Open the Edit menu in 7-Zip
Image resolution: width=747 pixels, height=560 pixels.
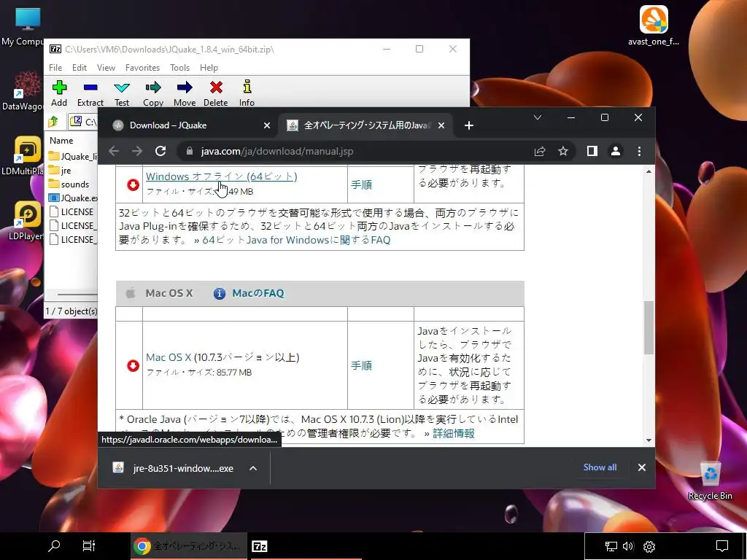click(79, 68)
